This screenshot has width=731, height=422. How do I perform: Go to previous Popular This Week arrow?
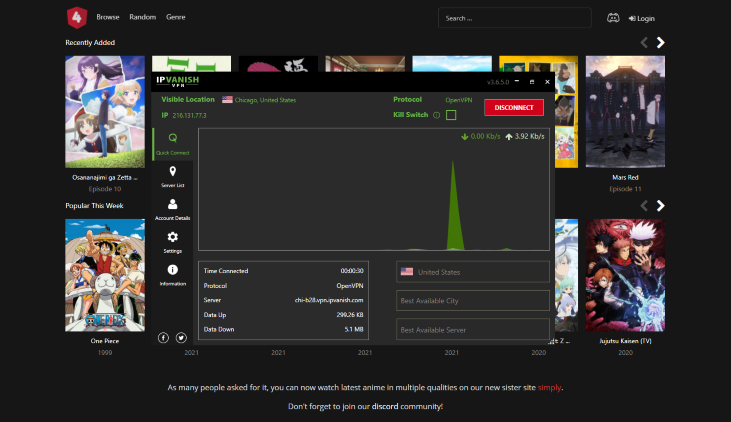(x=644, y=206)
